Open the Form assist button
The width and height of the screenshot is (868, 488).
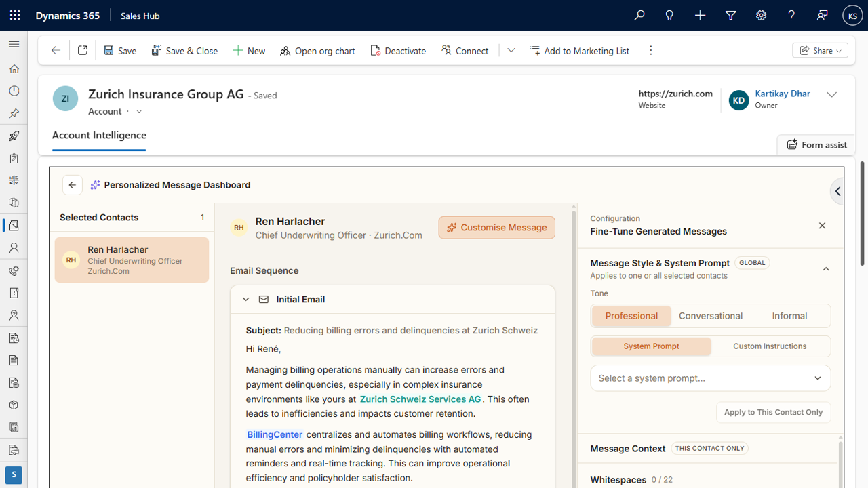click(x=816, y=144)
